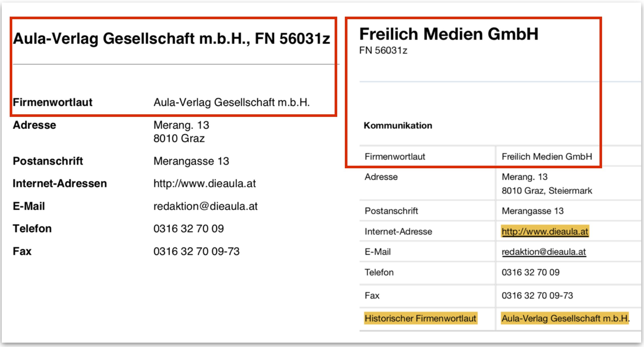The height and width of the screenshot is (347, 644).
Task: Click the bold Telefon label
Action: point(32,228)
